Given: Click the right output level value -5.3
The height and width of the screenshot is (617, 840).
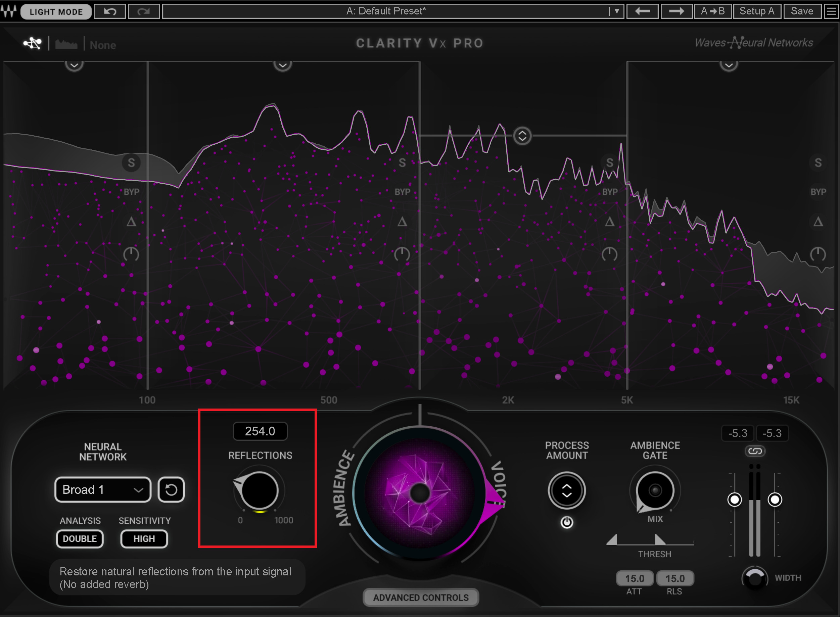Looking at the screenshot, I should coord(772,433).
